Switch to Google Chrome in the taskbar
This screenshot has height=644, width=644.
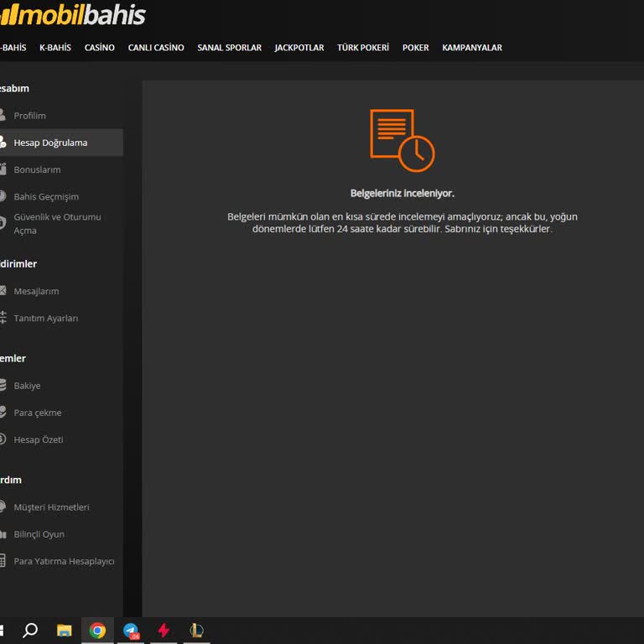click(x=97, y=630)
